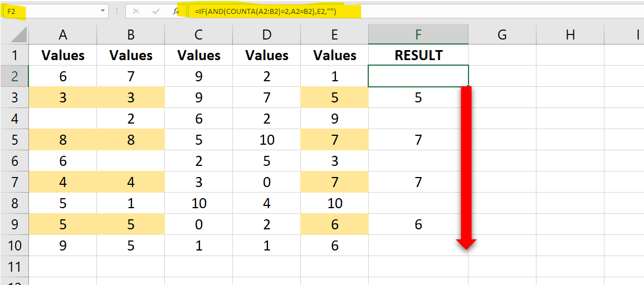Screen dimensions: 644x285
Task: Open the Name Box dropdown arrow
Action: click(x=103, y=12)
